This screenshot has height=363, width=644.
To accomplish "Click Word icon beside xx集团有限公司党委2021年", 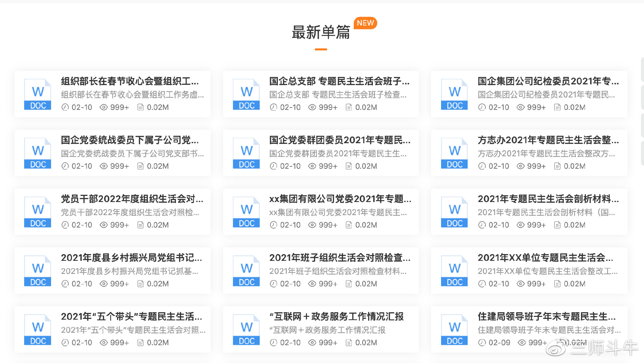I will (246, 212).
